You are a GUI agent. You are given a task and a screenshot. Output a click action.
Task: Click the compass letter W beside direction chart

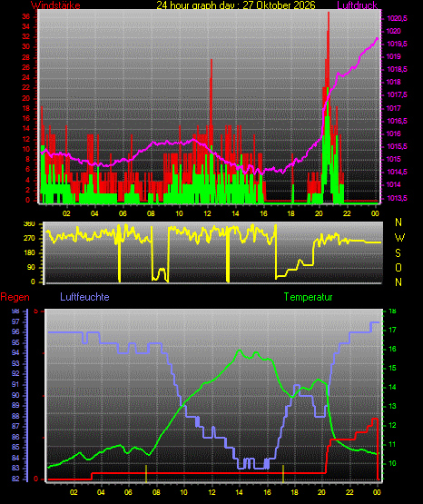[399, 238]
